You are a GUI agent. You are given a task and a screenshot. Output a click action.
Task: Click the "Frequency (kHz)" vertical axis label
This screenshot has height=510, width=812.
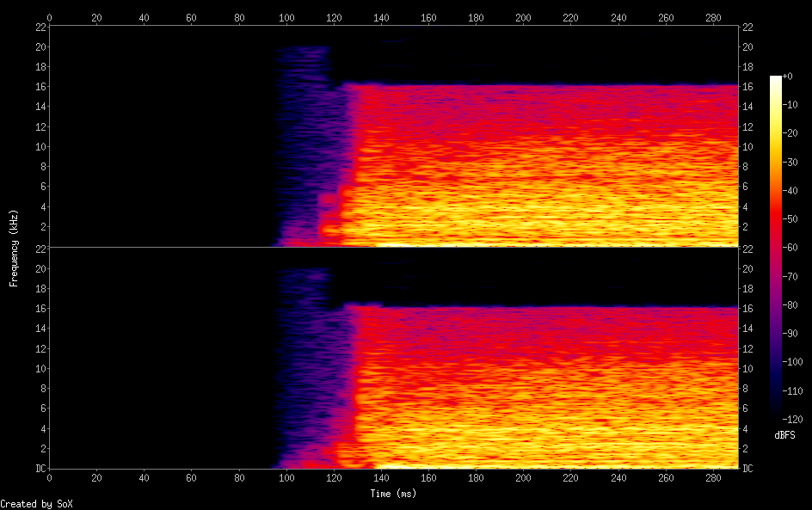14,248
